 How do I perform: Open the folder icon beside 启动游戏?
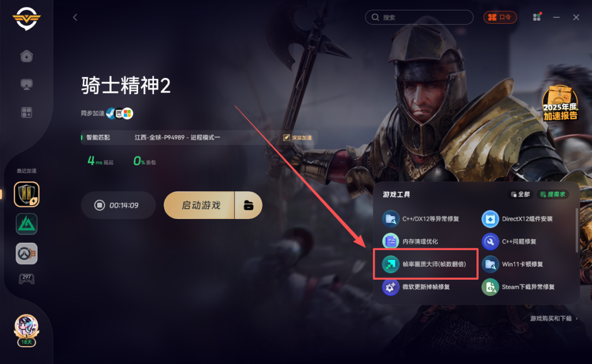pos(249,205)
